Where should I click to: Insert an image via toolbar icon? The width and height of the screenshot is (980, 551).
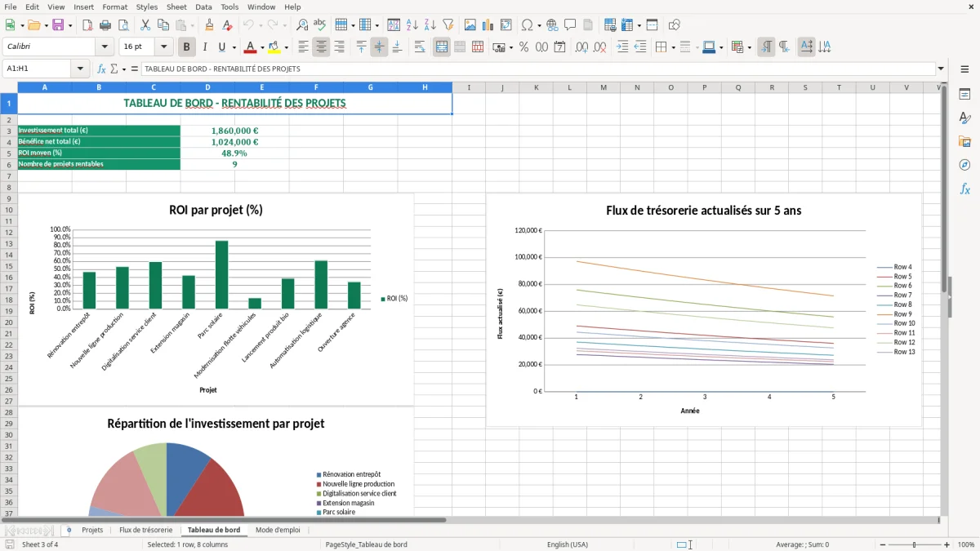pyautogui.click(x=470, y=25)
